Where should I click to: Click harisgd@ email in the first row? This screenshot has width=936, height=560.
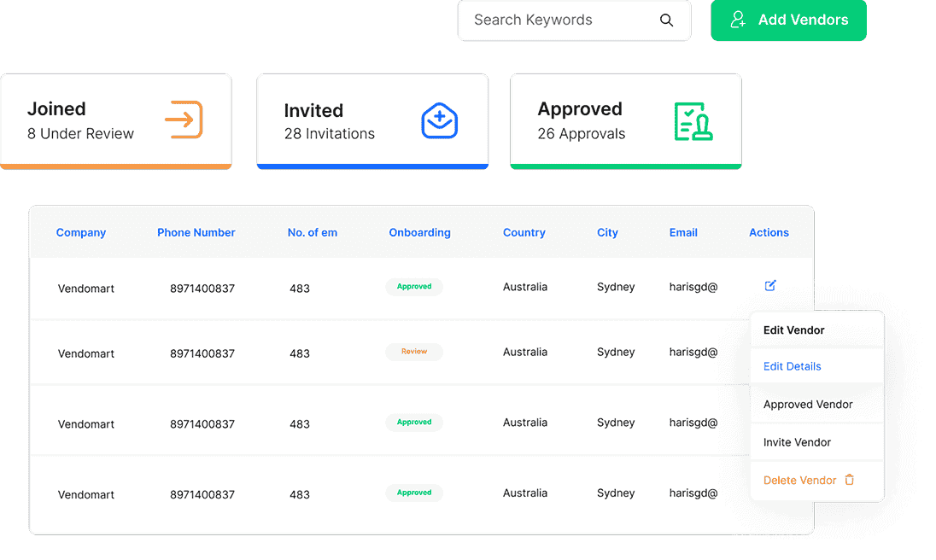[693, 287]
